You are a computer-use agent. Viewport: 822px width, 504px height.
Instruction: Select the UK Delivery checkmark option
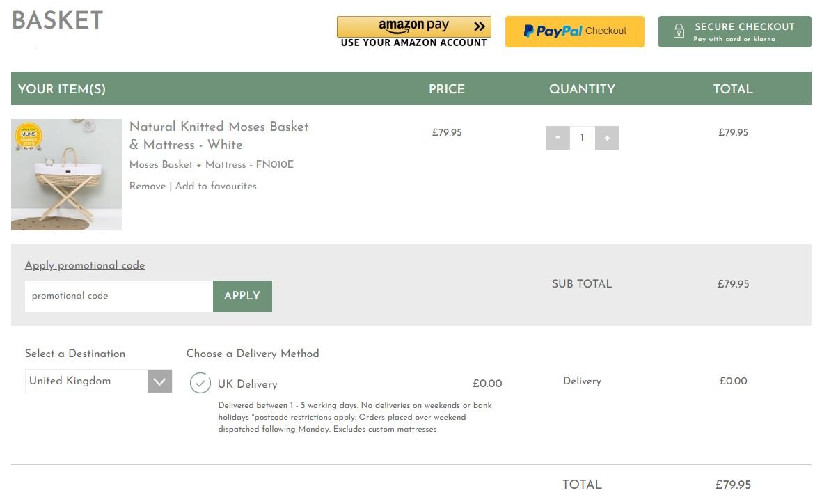[x=200, y=383]
